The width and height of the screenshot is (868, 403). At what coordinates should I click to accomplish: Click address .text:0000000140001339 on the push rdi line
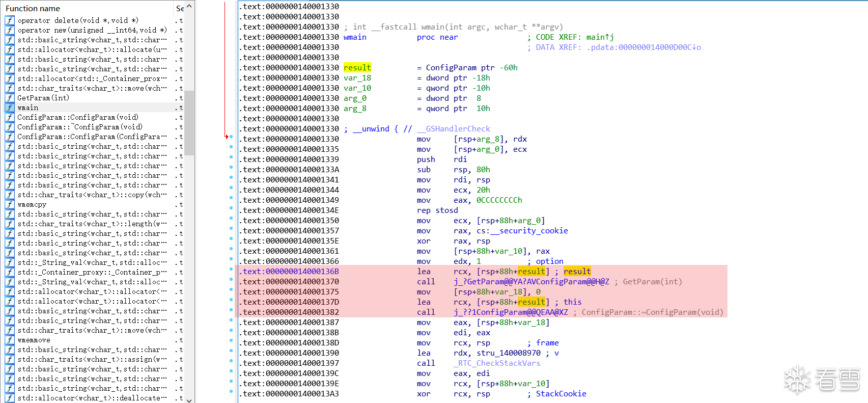click(289, 159)
